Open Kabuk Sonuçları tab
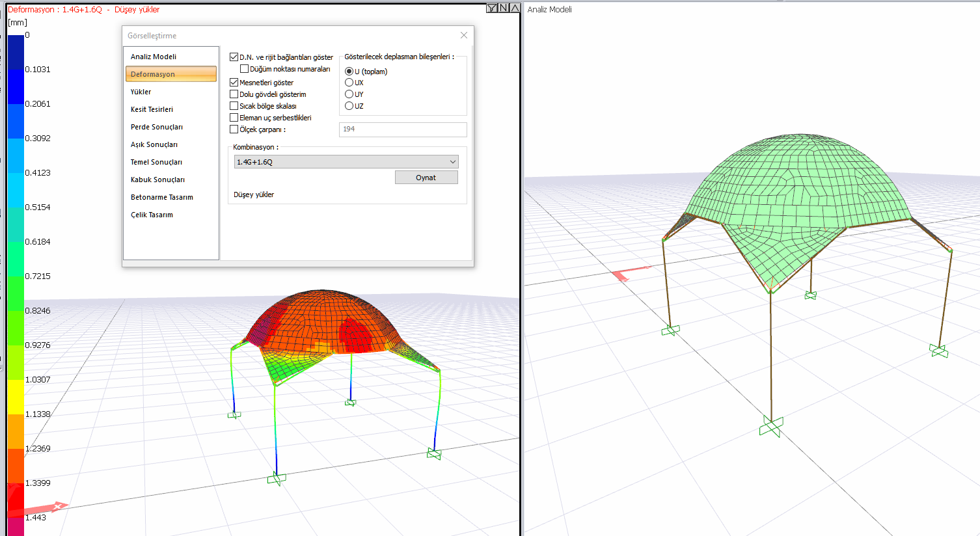The width and height of the screenshot is (980, 536). 171,180
